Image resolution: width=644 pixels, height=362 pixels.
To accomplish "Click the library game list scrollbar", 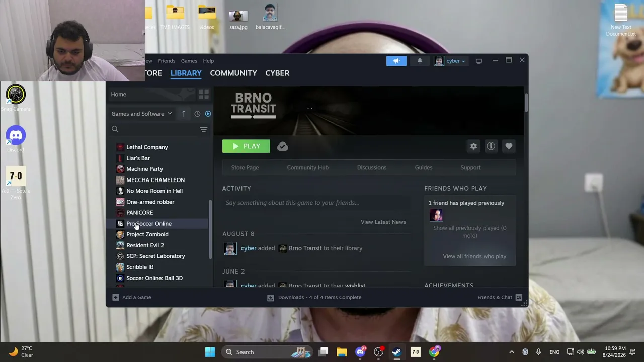I will point(210,229).
